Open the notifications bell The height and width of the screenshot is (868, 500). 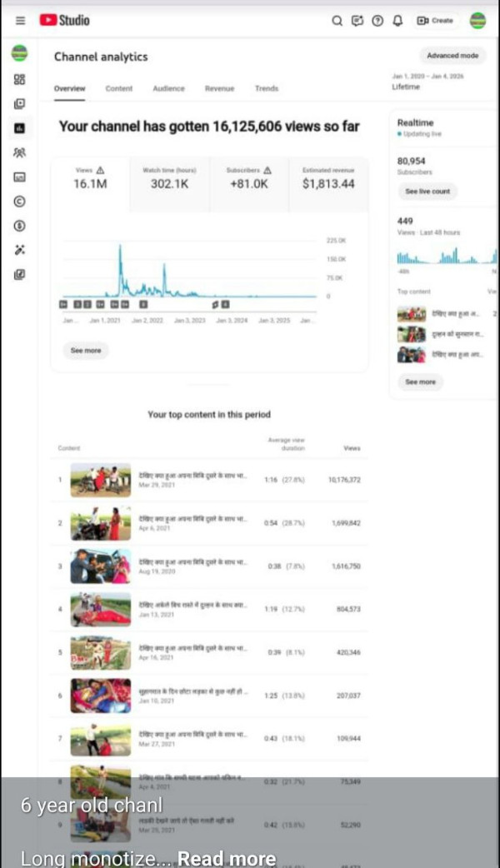[x=397, y=21]
